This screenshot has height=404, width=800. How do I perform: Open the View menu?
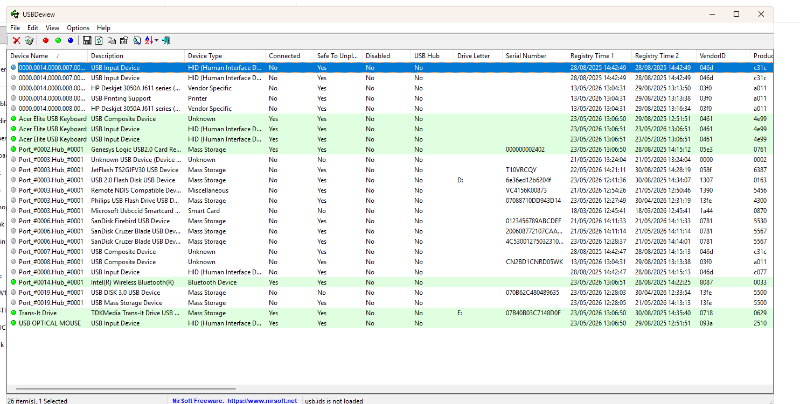pyautogui.click(x=53, y=28)
